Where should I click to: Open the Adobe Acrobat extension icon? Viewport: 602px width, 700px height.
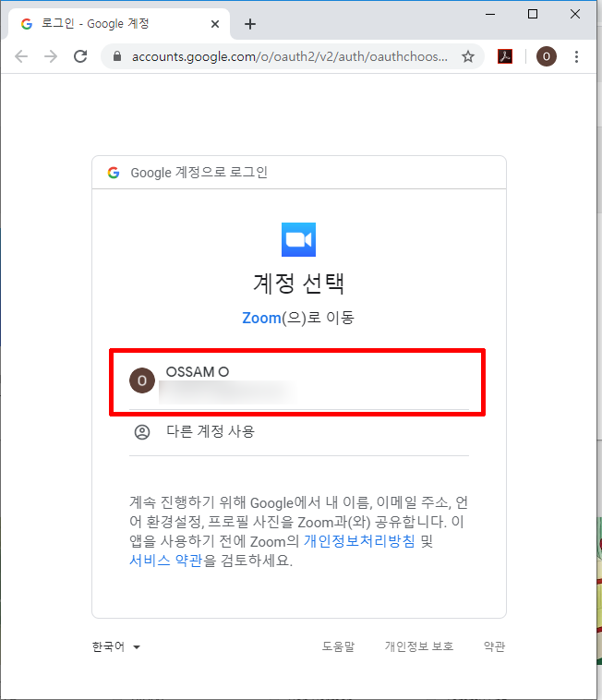coord(505,56)
